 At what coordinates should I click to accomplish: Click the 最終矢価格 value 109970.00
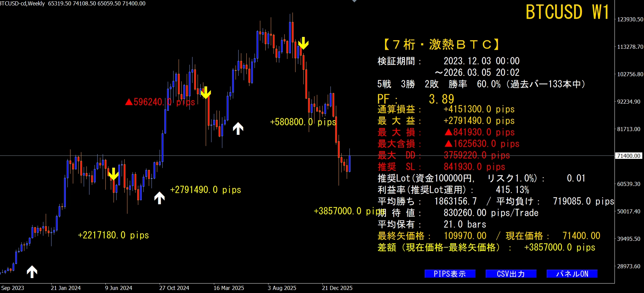click(465, 236)
